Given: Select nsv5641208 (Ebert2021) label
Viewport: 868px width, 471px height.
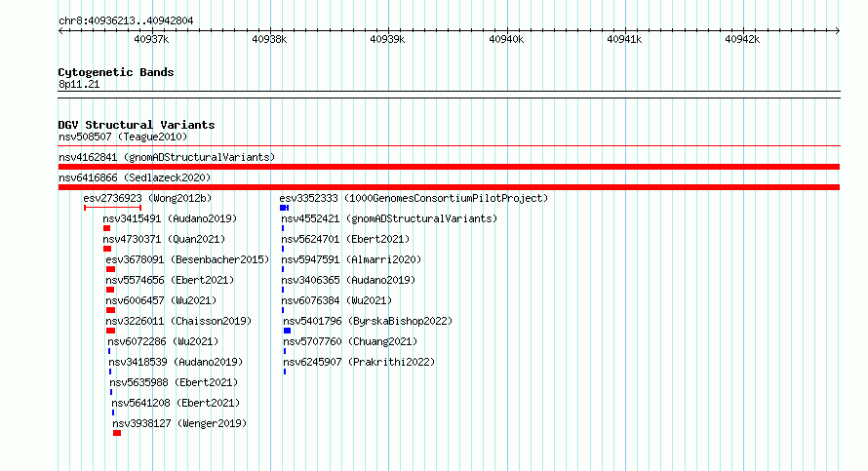Looking at the screenshot, I should click(x=176, y=403).
